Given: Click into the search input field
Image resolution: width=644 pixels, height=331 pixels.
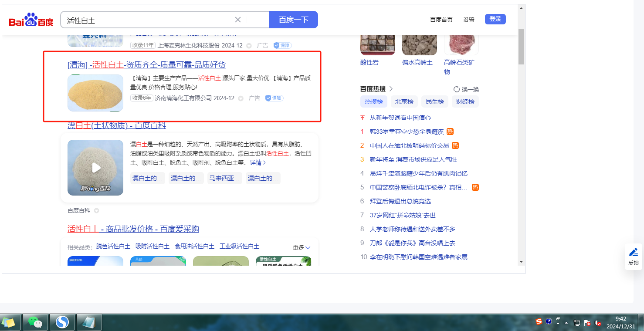Looking at the screenshot, I should pos(148,20).
